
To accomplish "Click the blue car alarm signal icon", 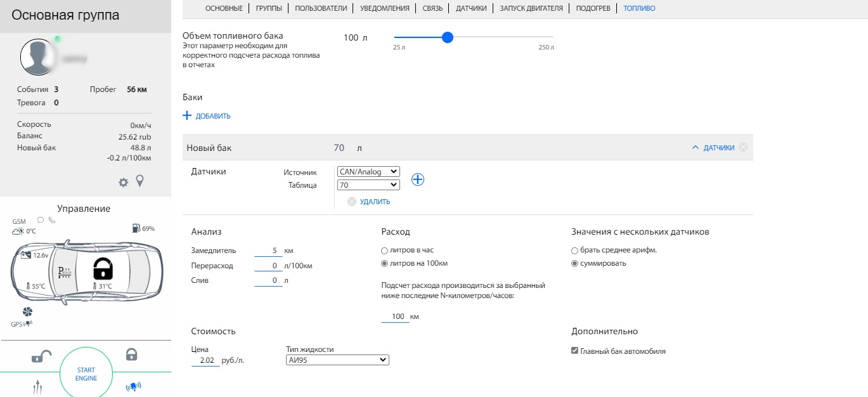I will 133,387.
